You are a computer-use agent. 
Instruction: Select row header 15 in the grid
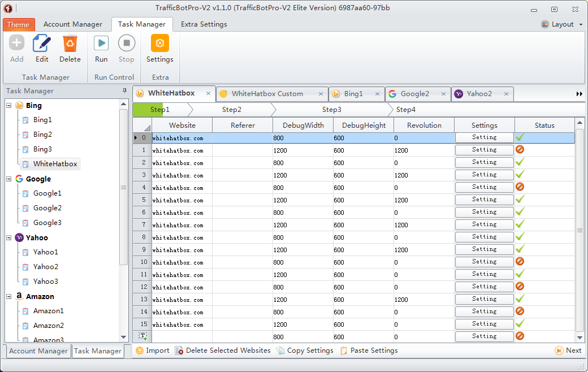coord(142,325)
